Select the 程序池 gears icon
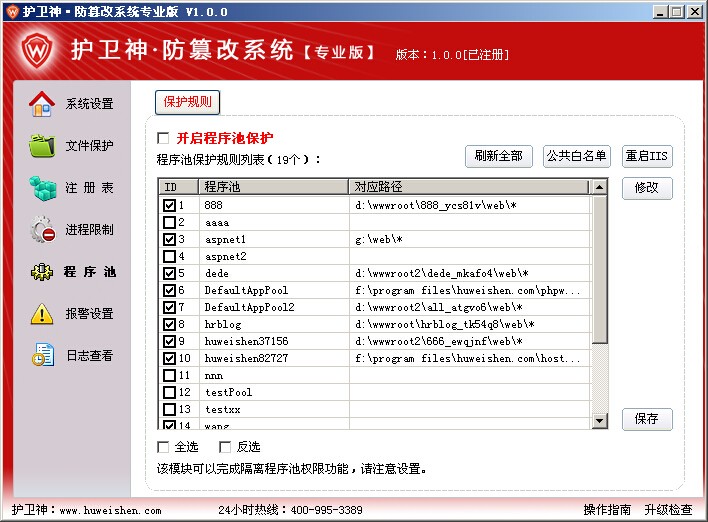708x522 pixels. (42, 271)
